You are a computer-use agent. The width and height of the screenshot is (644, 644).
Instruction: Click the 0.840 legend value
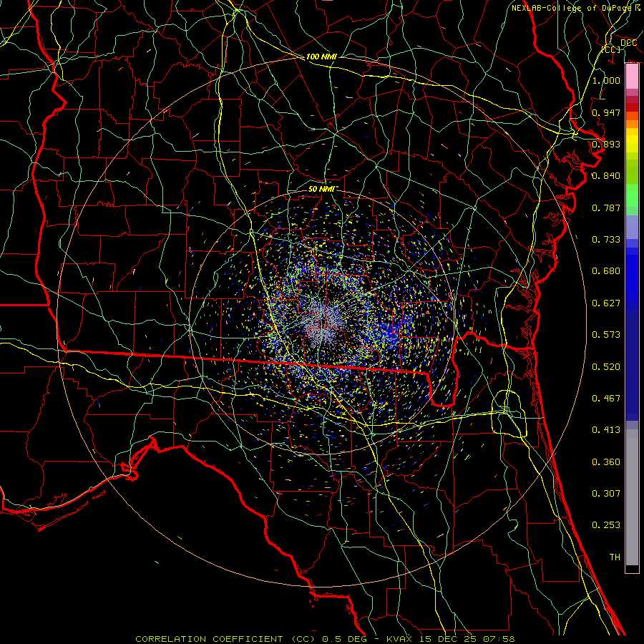[606, 176]
